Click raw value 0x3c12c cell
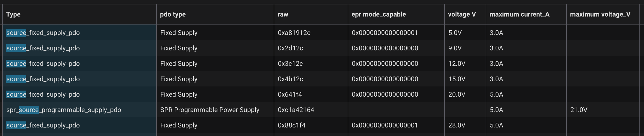 [311, 64]
